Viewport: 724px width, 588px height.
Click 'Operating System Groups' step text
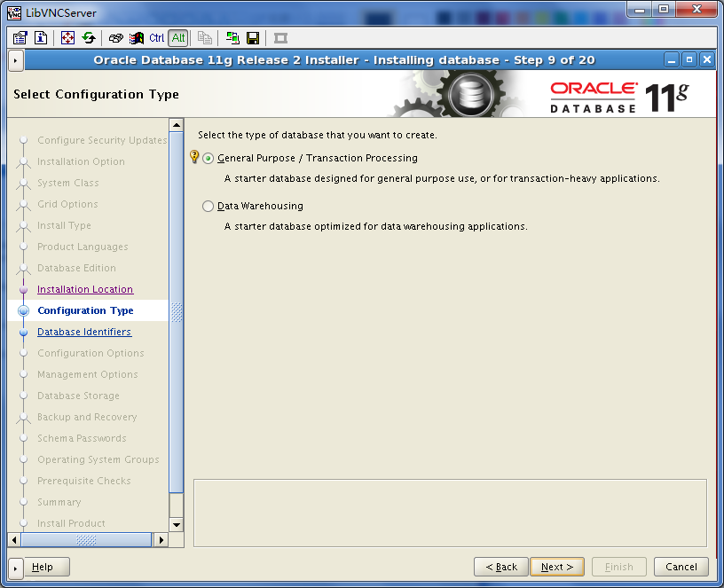[x=98, y=459]
